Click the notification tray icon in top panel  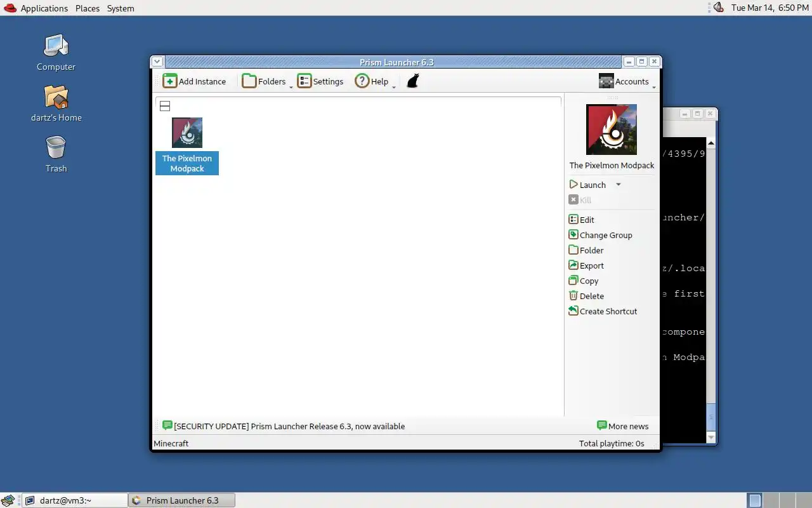coord(718,8)
